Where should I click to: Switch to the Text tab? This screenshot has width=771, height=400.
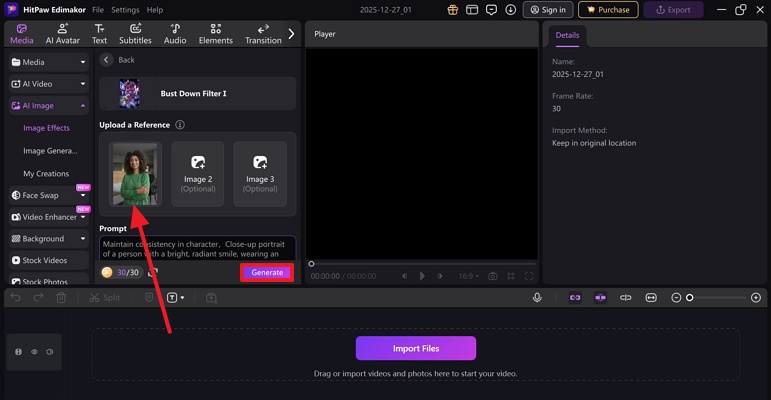[99, 34]
